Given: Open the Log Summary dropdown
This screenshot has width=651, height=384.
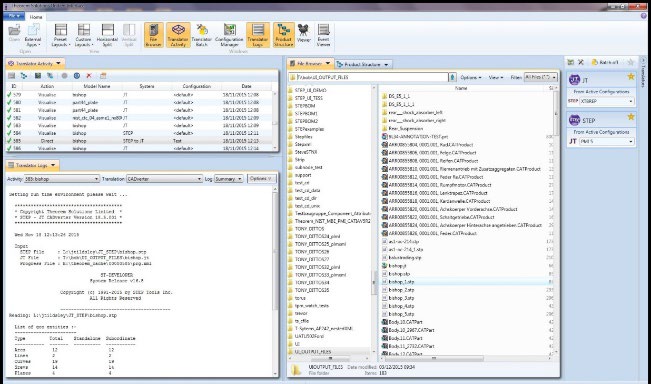Looking at the screenshot, I should pos(228,179).
